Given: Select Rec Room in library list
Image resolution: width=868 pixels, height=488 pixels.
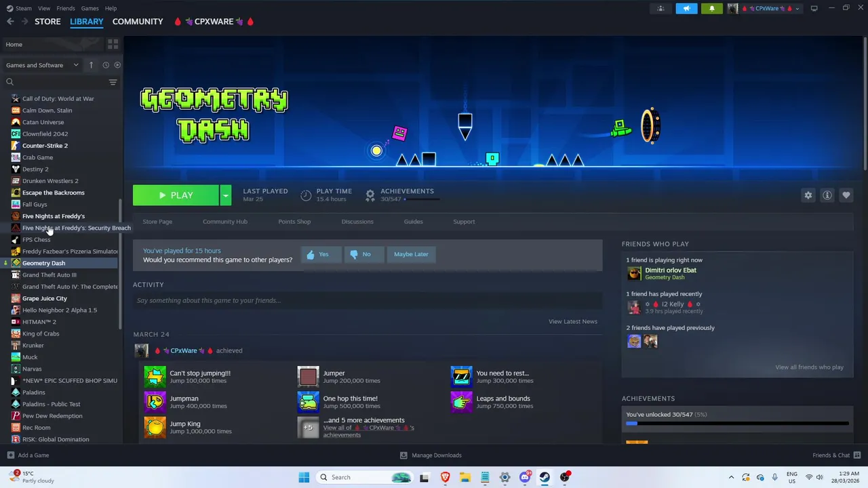Looking at the screenshot, I should click(36, 428).
